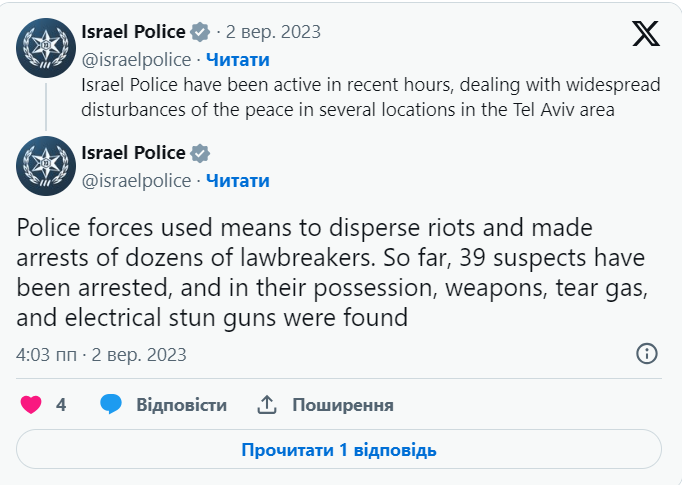Click verified badge in top tweet
The width and height of the screenshot is (682, 485).
click(x=200, y=32)
